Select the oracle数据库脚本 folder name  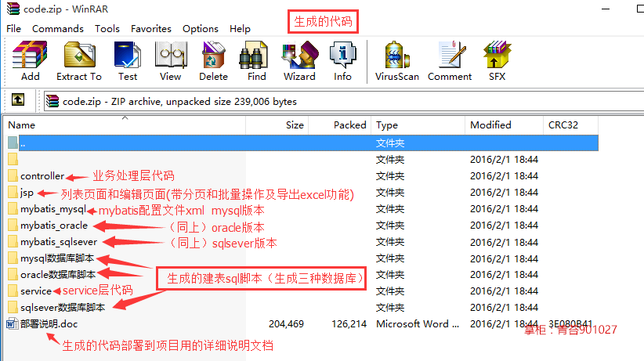click(58, 274)
